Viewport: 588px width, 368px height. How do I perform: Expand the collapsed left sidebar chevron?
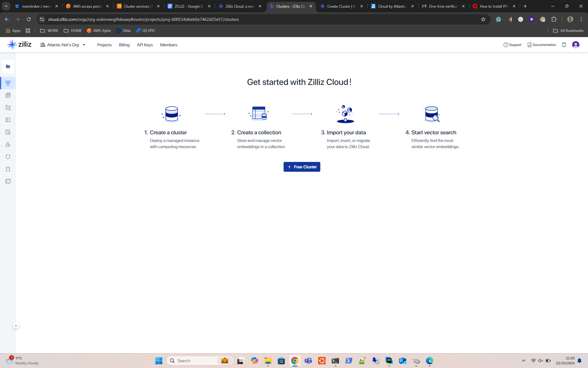pyautogui.click(x=16, y=326)
